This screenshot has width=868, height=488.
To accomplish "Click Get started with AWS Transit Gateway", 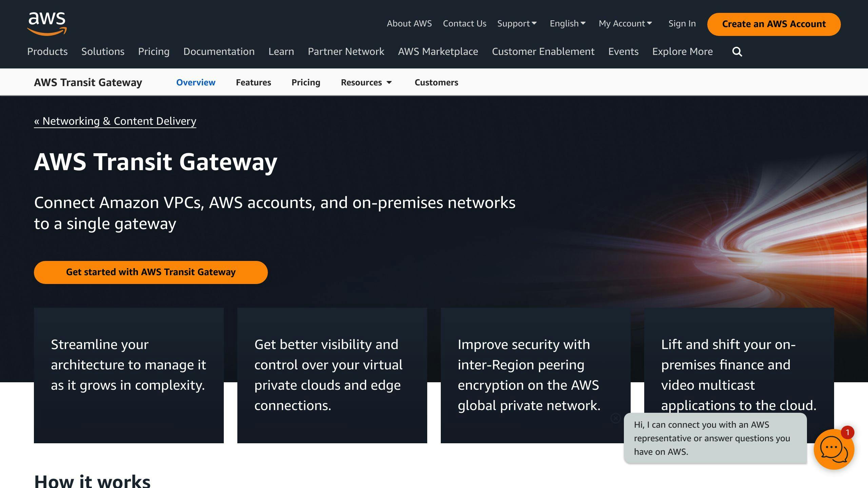I will pos(151,272).
